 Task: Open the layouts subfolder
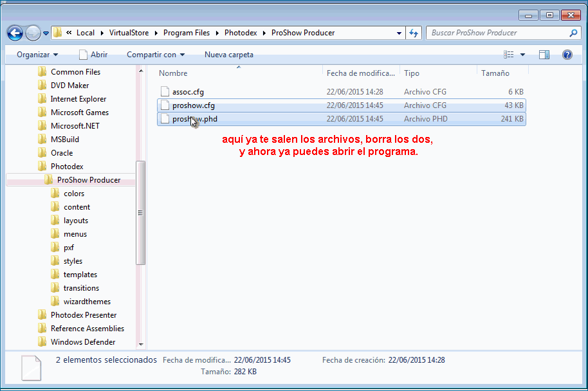tap(76, 220)
